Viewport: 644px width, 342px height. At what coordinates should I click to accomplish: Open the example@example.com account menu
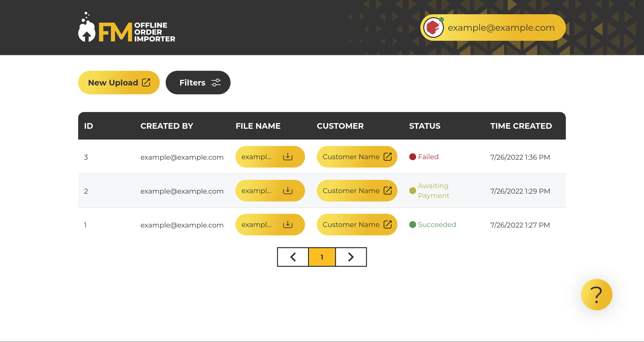click(x=493, y=28)
